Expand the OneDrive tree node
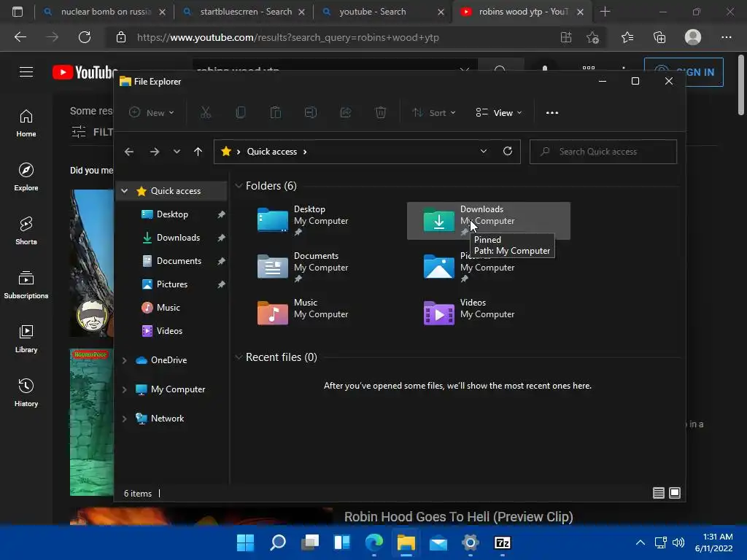 (x=125, y=360)
